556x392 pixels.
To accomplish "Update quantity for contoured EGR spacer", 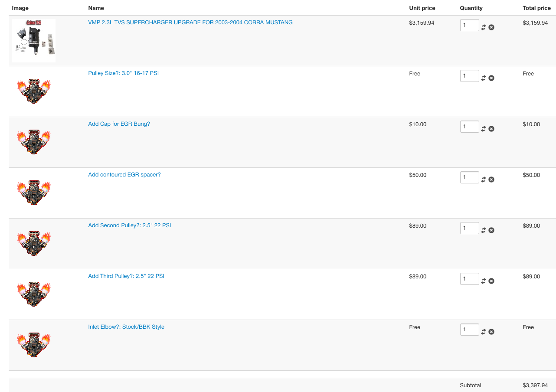I will click(484, 180).
